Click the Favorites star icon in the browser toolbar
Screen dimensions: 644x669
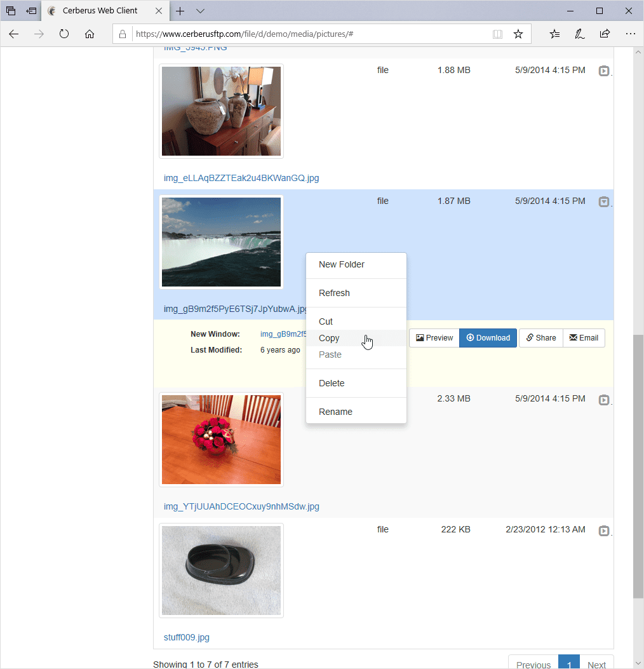tap(518, 34)
